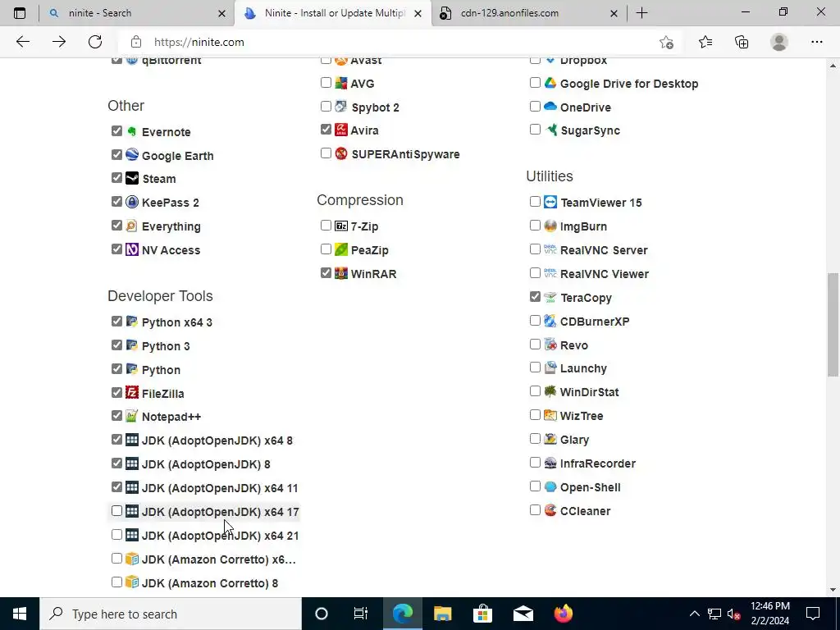Image resolution: width=840 pixels, height=630 pixels.
Task: Click the Google Drive for Desktop icon
Action: point(550,83)
